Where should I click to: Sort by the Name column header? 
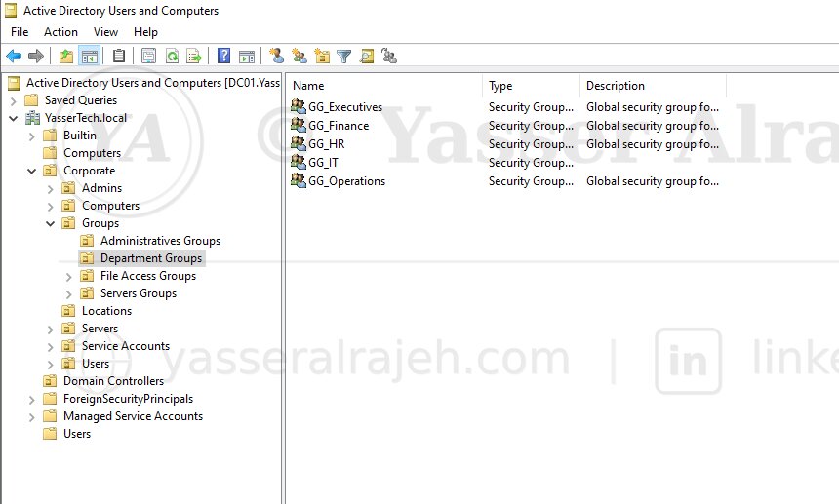click(x=384, y=86)
